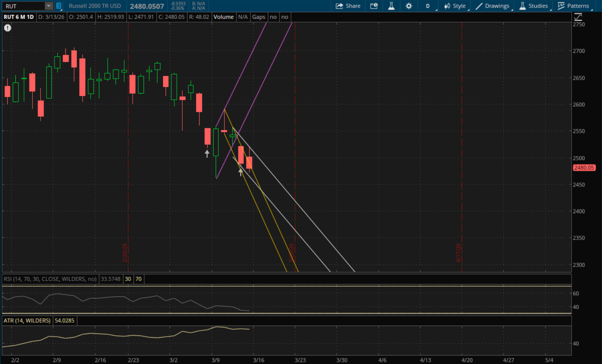Image resolution: width=602 pixels, height=364 pixels.
Task: Click the Volume label in info bar
Action: tap(223, 17)
